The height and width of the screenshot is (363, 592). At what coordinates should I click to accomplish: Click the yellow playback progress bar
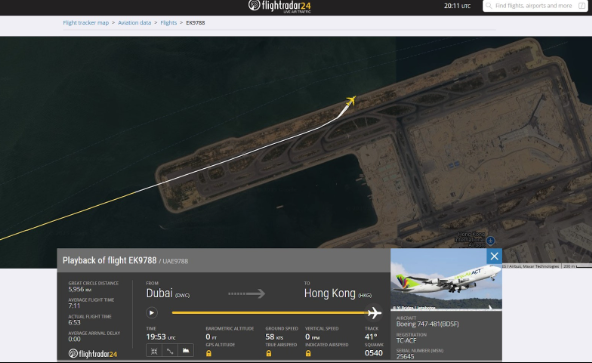tap(270, 313)
